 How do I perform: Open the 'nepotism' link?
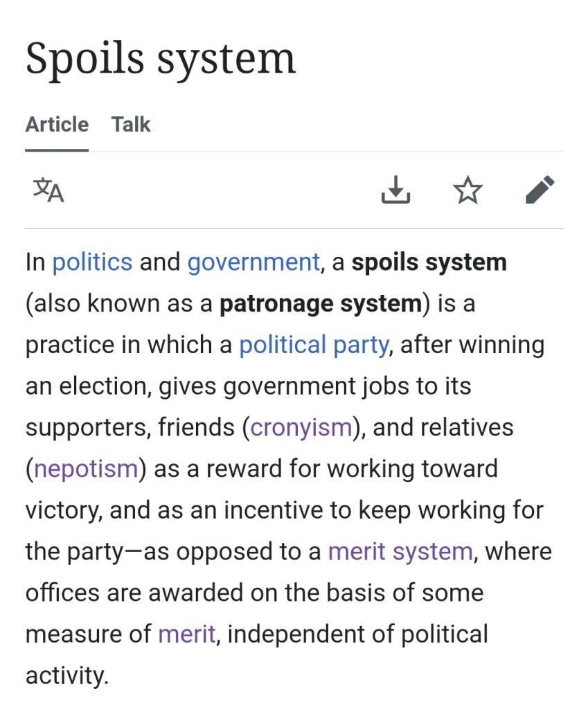(x=86, y=469)
